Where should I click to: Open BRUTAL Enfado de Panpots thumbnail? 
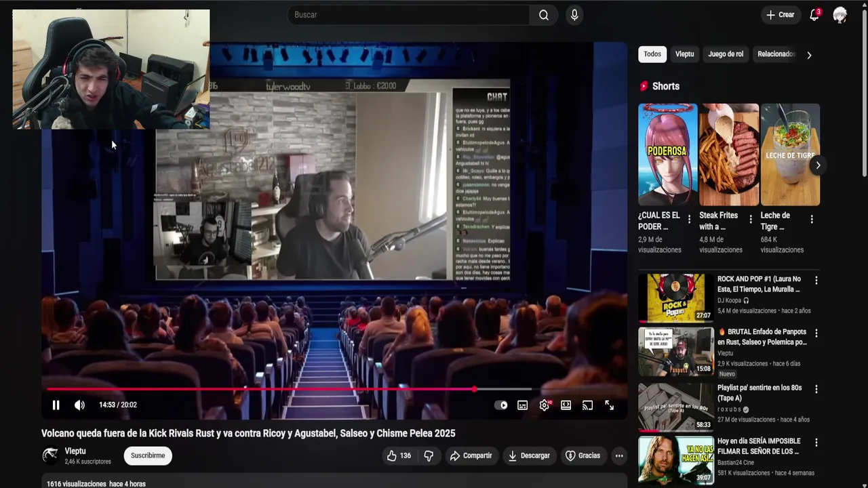pos(676,351)
